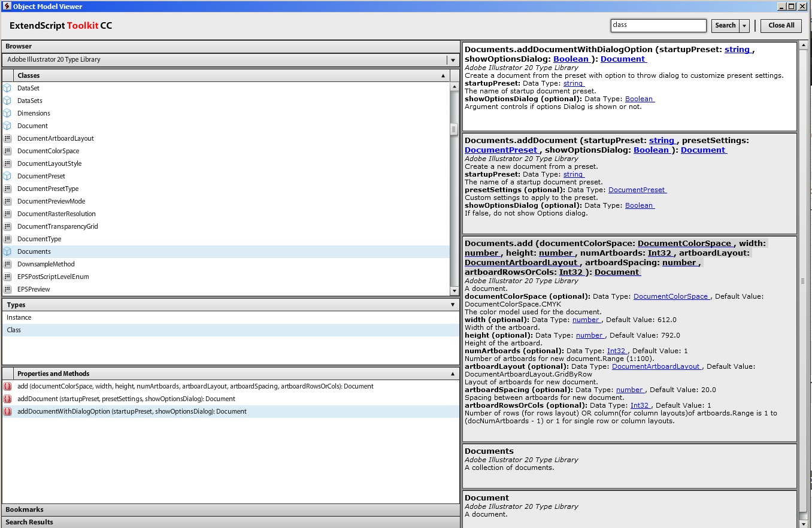The image size is (812, 528).
Task: Open the Boolean link in the addDocumentWithDialogOption signature
Action: (x=572, y=59)
